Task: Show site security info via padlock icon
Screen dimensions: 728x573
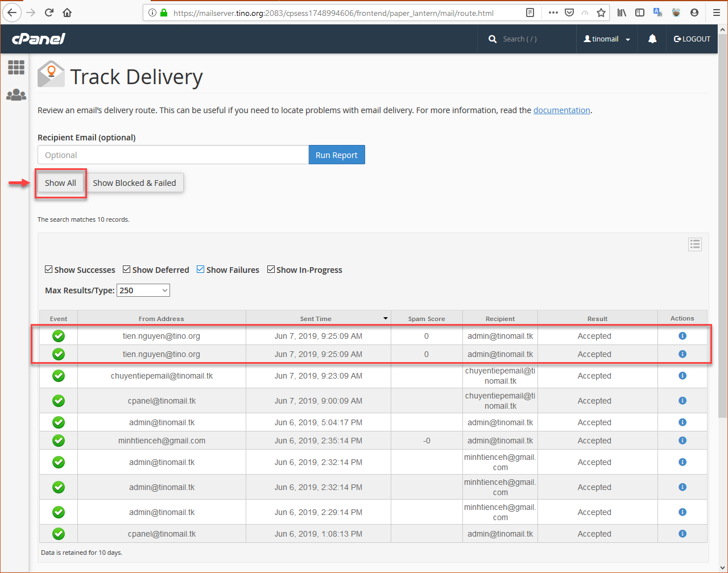Action: 164,13
